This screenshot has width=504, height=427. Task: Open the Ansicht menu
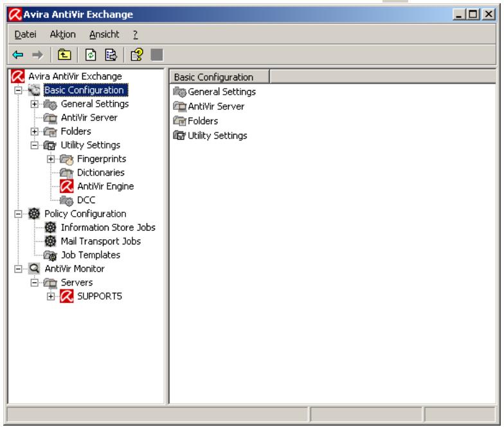pos(104,34)
